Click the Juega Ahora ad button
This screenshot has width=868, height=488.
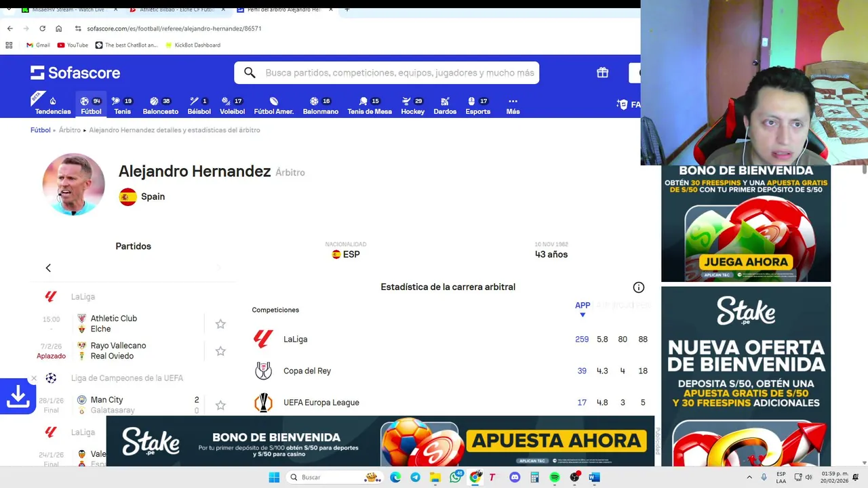(746, 262)
